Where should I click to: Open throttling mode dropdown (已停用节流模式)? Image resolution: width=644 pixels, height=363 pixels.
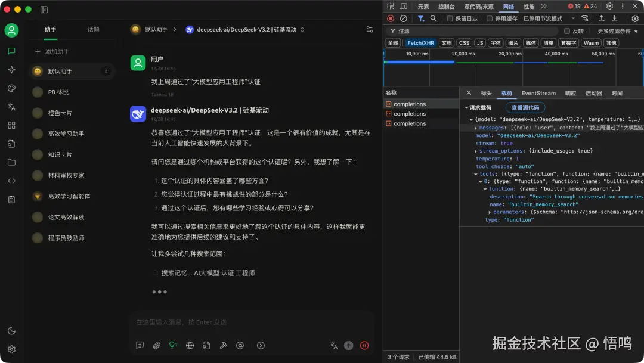pyautogui.click(x=549, y=18)
